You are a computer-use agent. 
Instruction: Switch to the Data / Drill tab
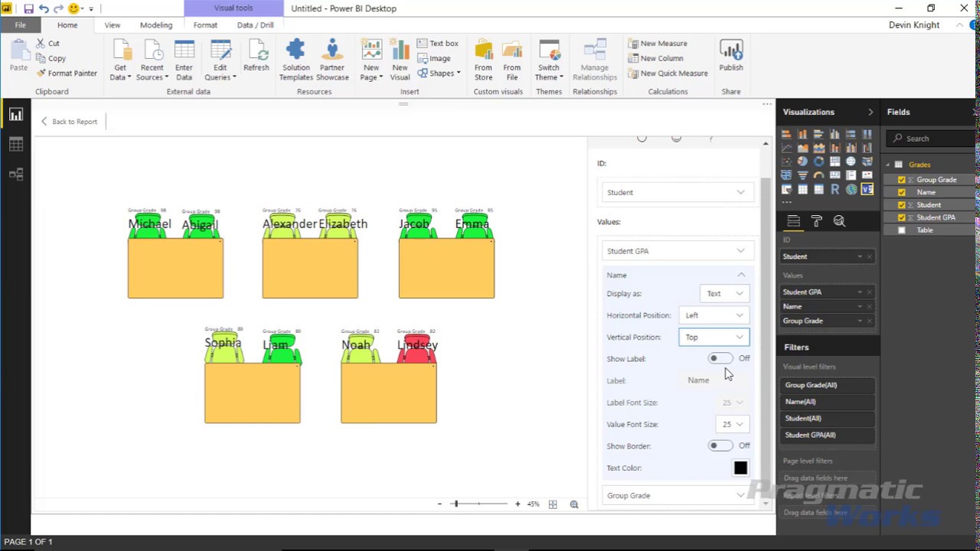coord(255,25)
